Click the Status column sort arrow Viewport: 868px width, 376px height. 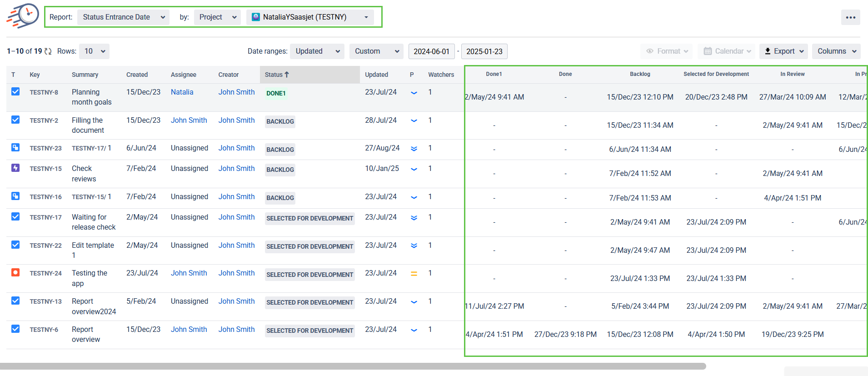(x=287, y=75)
